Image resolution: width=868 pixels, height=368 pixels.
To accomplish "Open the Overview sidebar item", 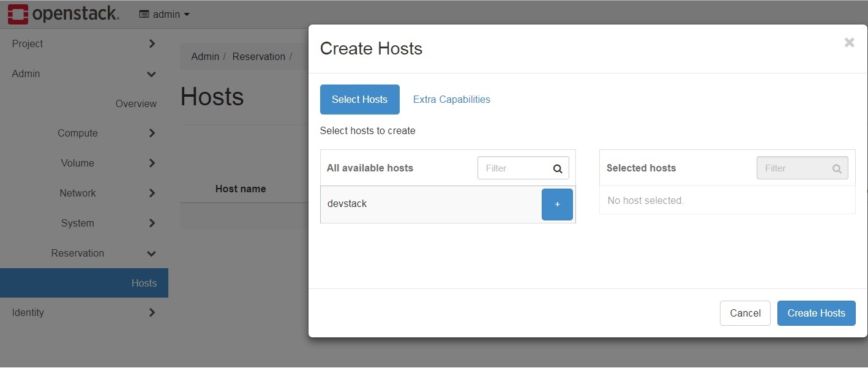I will (x=136, y=103).
